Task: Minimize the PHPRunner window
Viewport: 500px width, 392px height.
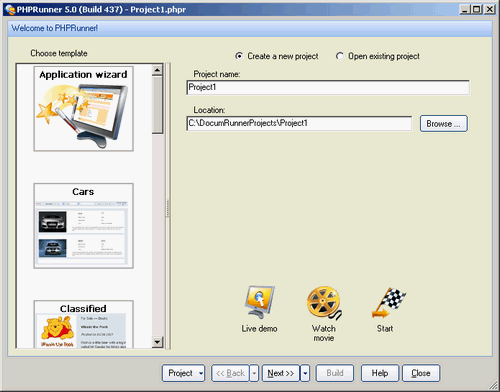Action: coord(465,9)
